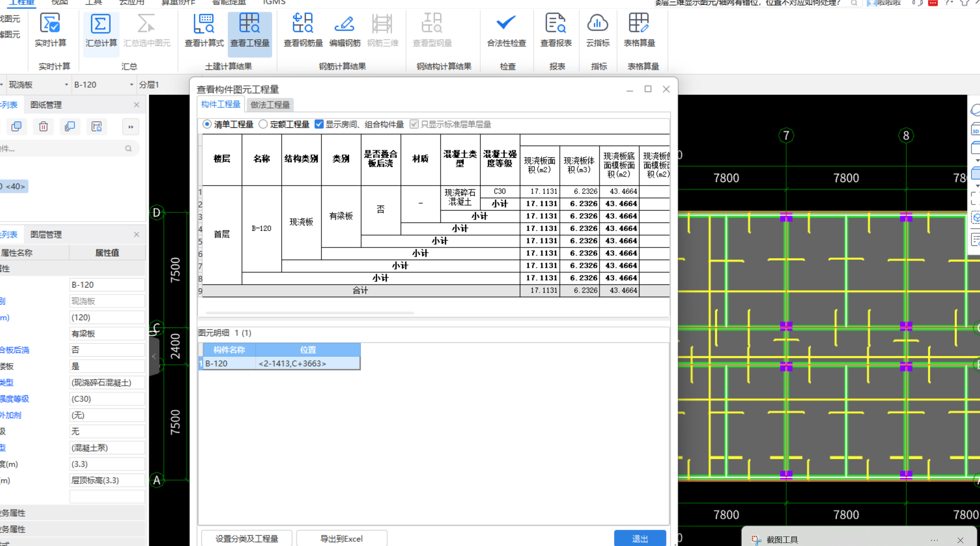
Task: Click the 现浇板体积(m3) column header
Action: click(579, 165)
